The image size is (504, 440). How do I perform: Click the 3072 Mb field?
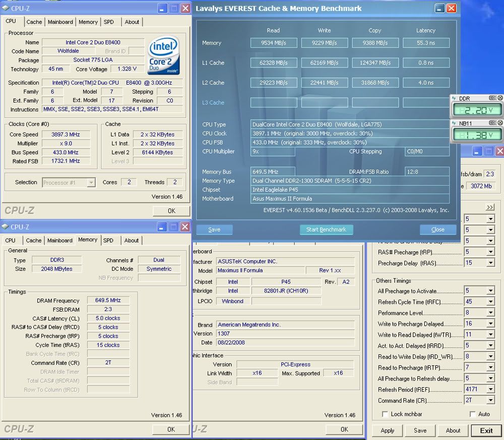tap(481, 186)
